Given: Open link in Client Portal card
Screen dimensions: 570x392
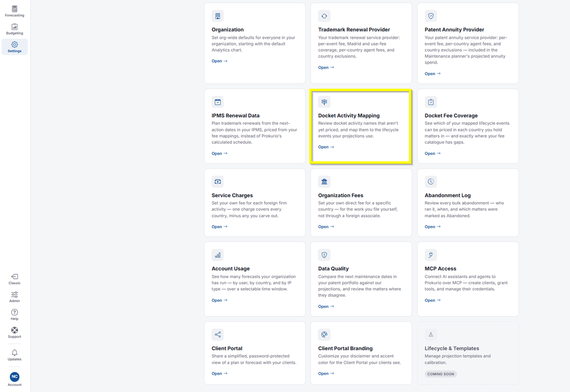Looking at the screenshot, I should click(219, 373).
